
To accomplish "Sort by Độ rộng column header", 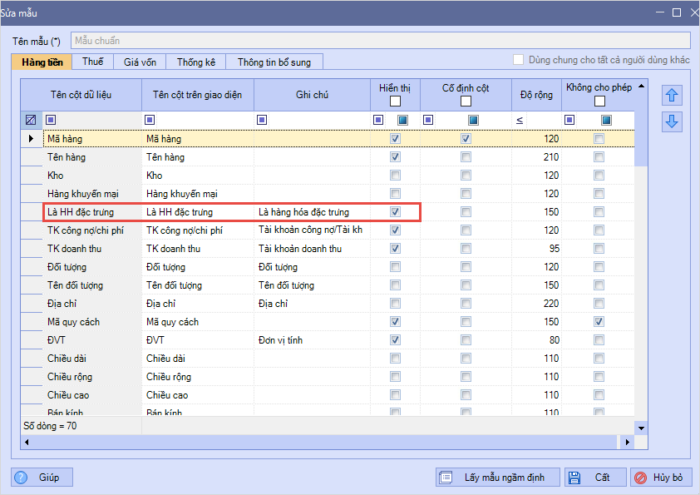I will [x=536, y=95].
